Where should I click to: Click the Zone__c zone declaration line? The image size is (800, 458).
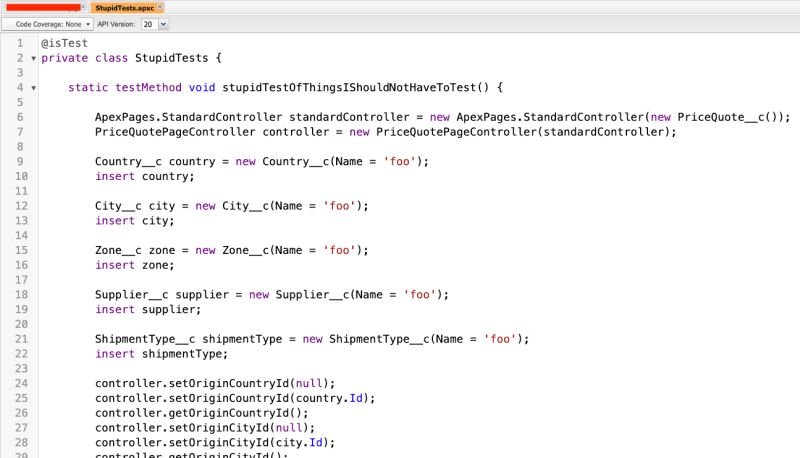[x=232, y=250]
